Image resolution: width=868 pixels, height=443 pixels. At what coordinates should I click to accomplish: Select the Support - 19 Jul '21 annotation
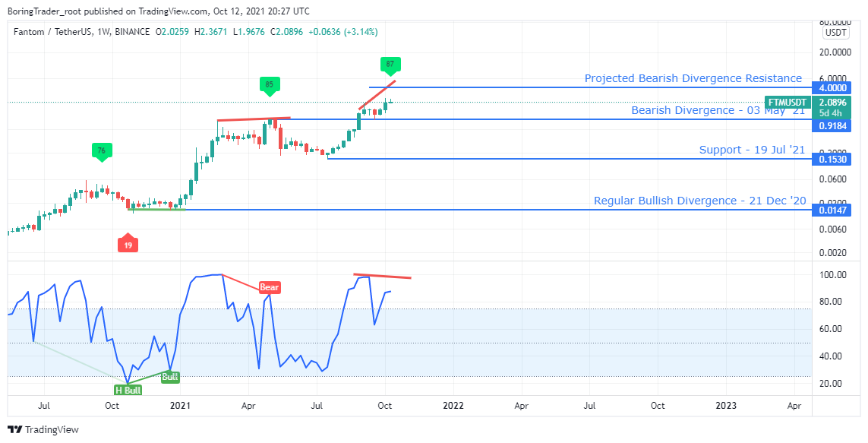click(x=752, y=150)
